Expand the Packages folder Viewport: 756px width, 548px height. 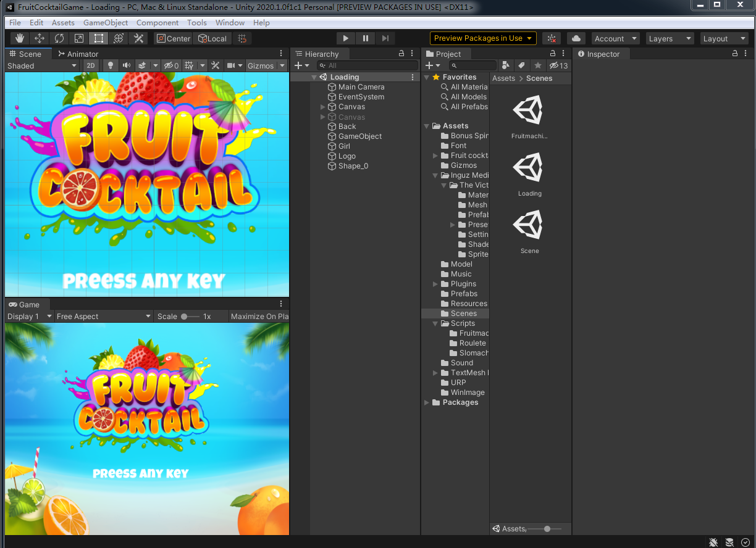point(427,402)
